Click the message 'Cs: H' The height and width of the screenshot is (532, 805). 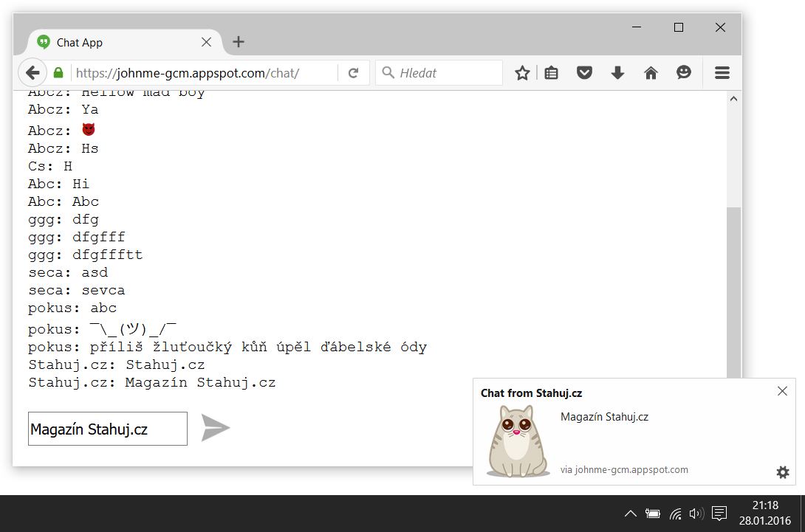tap(50, 166)
